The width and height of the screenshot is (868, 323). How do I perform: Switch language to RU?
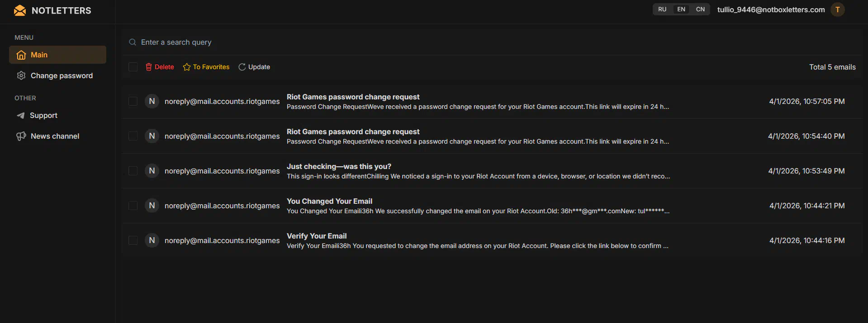point(662,9)
